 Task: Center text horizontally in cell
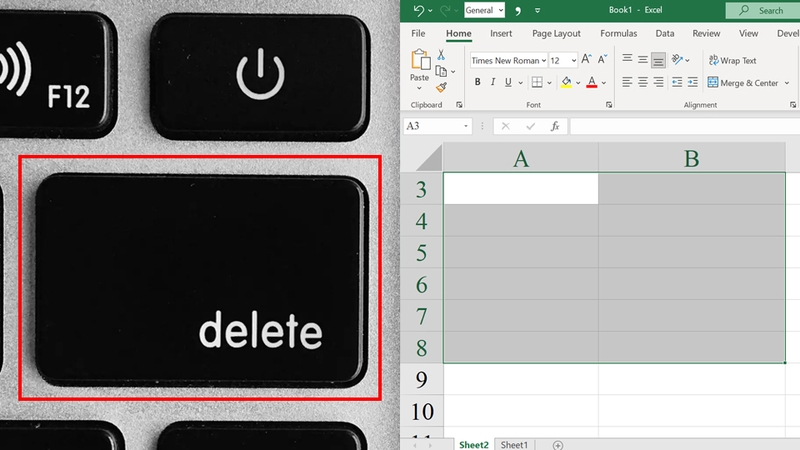tap(643, 82)
